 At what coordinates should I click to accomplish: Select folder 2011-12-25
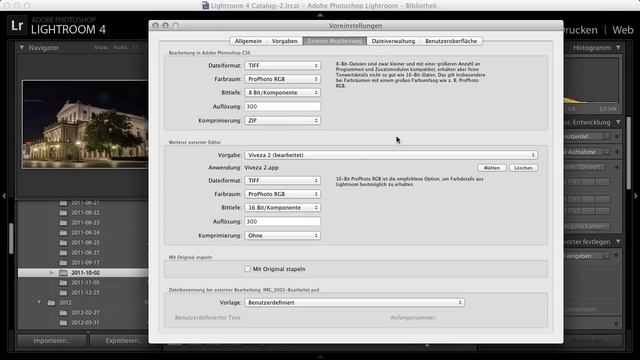point(85,293)
